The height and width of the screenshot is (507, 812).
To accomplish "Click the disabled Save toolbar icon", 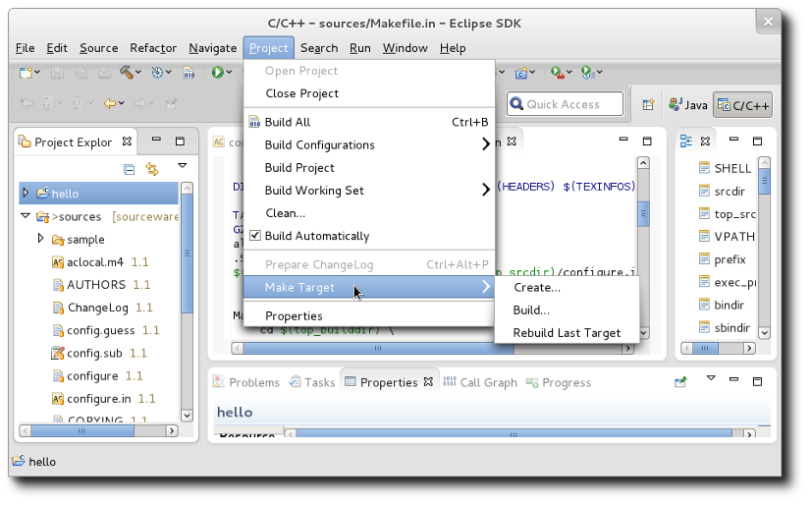I will click(x=57, y=73).
